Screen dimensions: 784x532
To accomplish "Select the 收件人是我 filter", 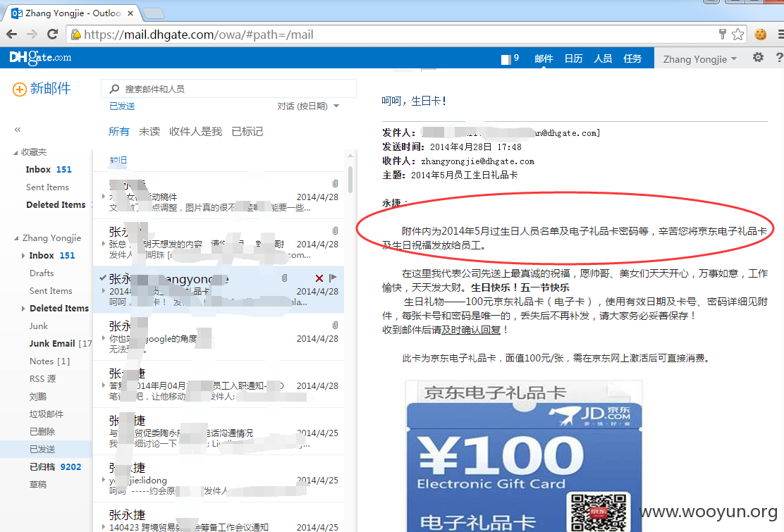I will click(195, 131).
